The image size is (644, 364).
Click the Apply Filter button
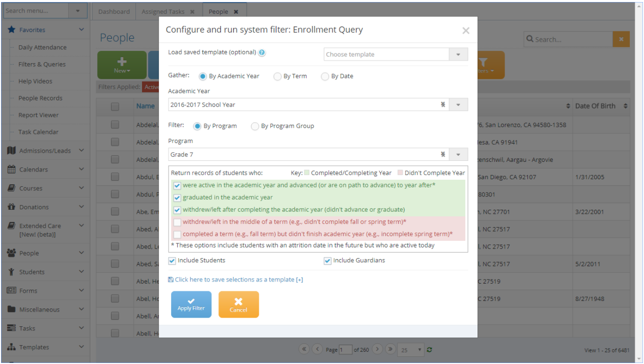tap(191, 304)
